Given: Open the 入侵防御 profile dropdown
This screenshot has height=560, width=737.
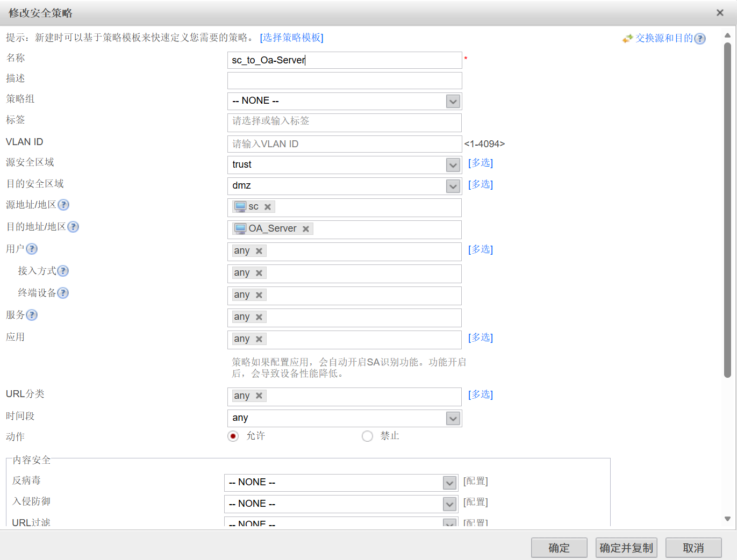Looking at the screenshot, I should 450,504.
